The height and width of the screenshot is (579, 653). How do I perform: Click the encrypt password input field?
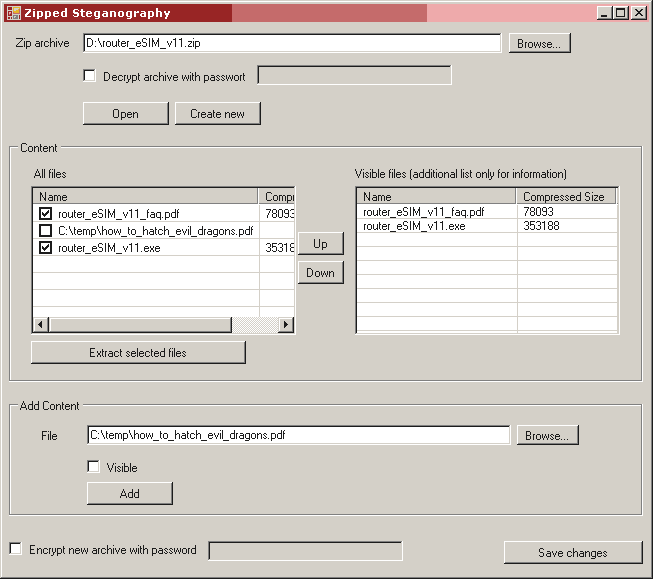click(305, 551)
